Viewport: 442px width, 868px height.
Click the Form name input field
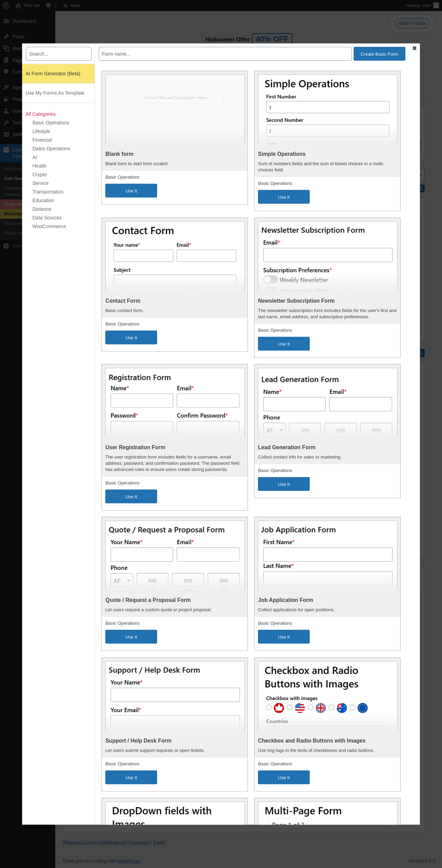pyautogui.click(x=225, y=54)
